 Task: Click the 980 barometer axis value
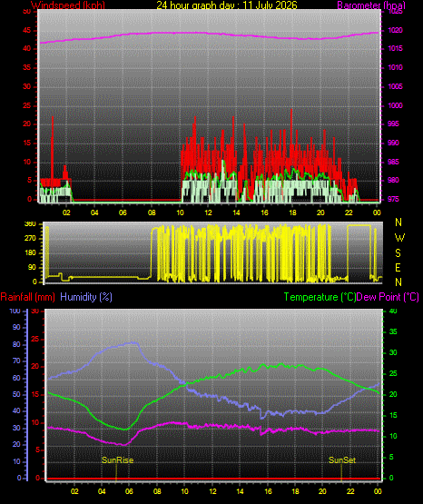point(394,181)
